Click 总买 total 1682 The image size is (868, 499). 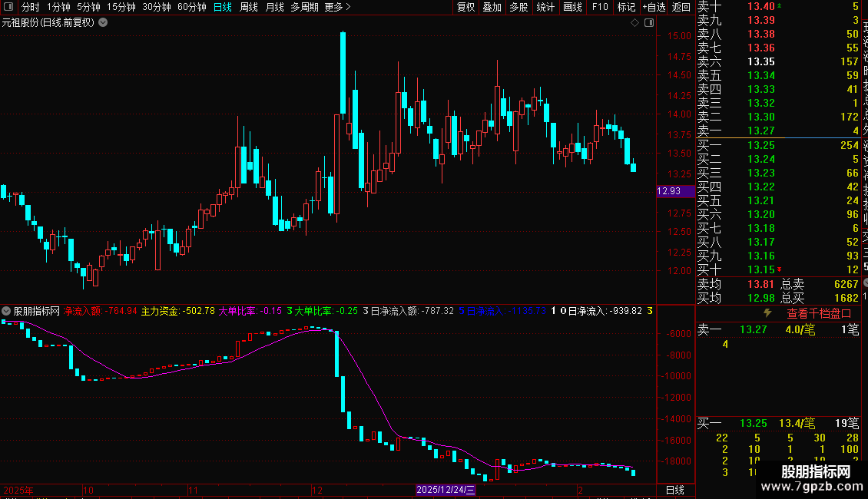[x=846, y=298]
